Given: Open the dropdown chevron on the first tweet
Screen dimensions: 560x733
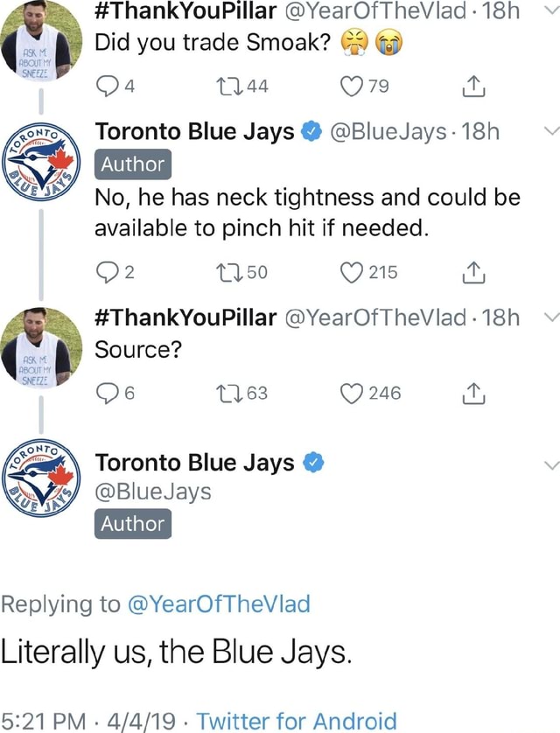Looking at the screenshot, I should (x=550, y=11).
